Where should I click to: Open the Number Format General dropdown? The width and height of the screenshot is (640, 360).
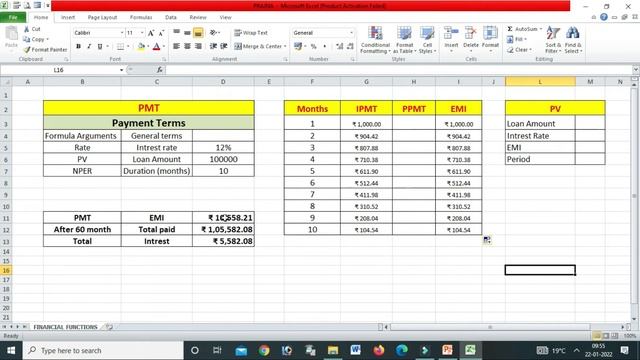click(x=351, y=33)
